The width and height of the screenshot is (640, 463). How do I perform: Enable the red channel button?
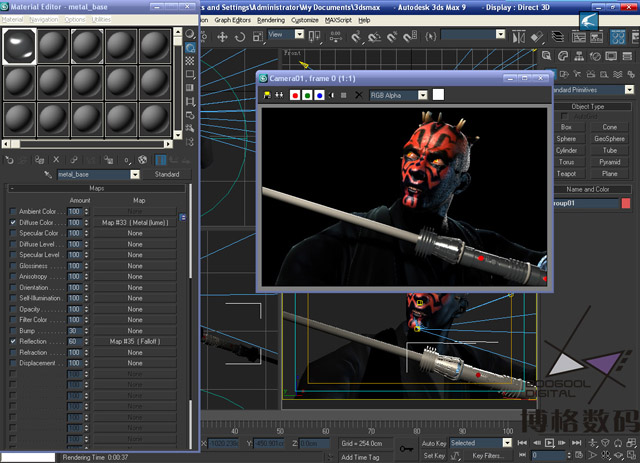point(295,95)
